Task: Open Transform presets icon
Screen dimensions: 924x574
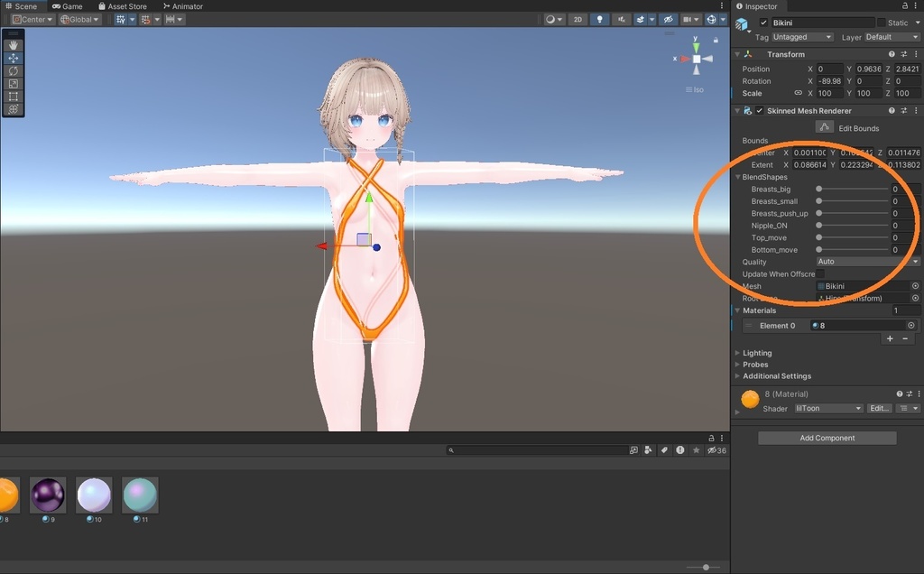Action: coord(904,54)
